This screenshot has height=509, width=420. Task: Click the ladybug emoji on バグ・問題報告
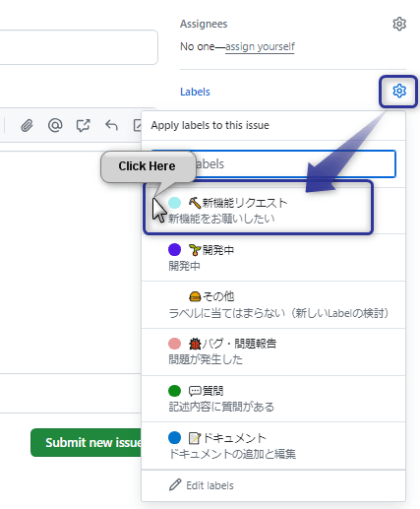pos(195,344)
